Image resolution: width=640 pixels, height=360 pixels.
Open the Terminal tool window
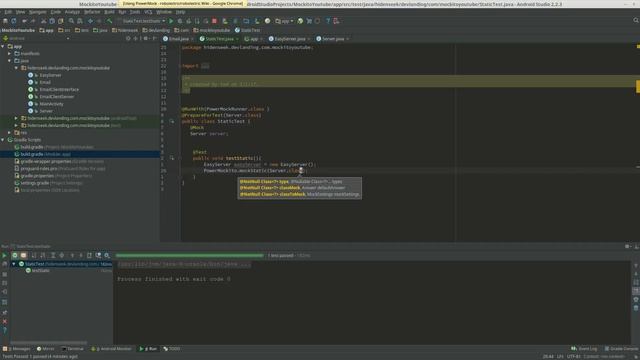73,349
